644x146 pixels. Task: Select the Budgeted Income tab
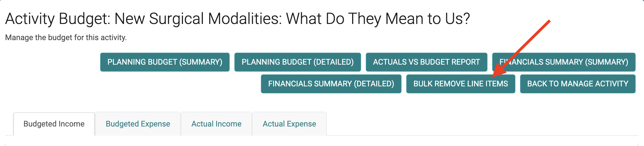click(54, 124)
